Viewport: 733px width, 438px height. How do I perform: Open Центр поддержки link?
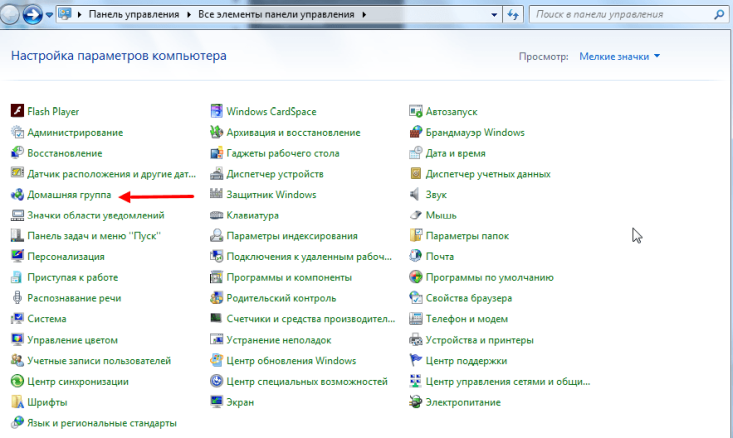466,360
